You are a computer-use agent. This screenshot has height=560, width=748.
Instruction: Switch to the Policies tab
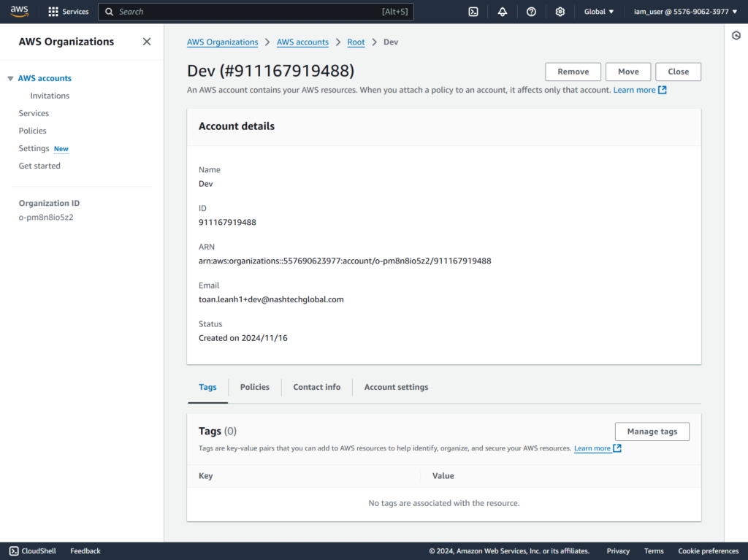click(x=254, y=387)
